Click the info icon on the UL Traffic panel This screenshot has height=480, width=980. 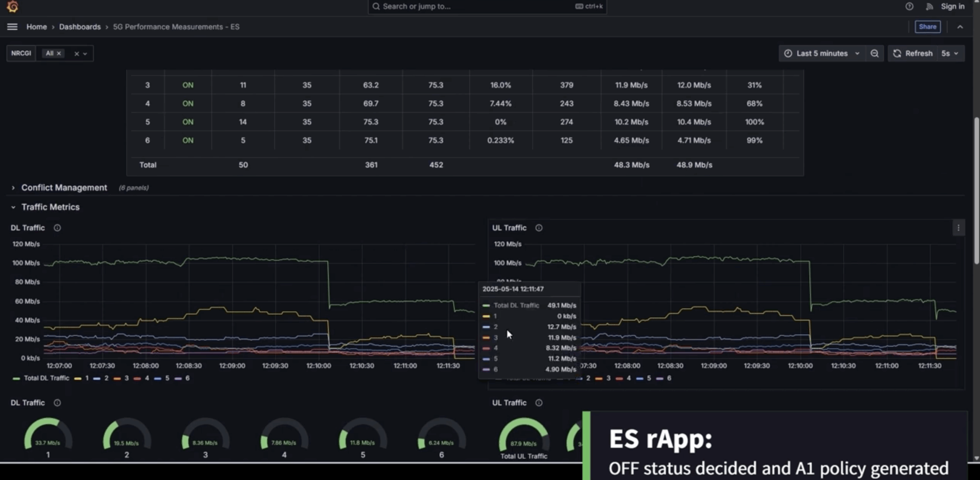pos(539,228)
